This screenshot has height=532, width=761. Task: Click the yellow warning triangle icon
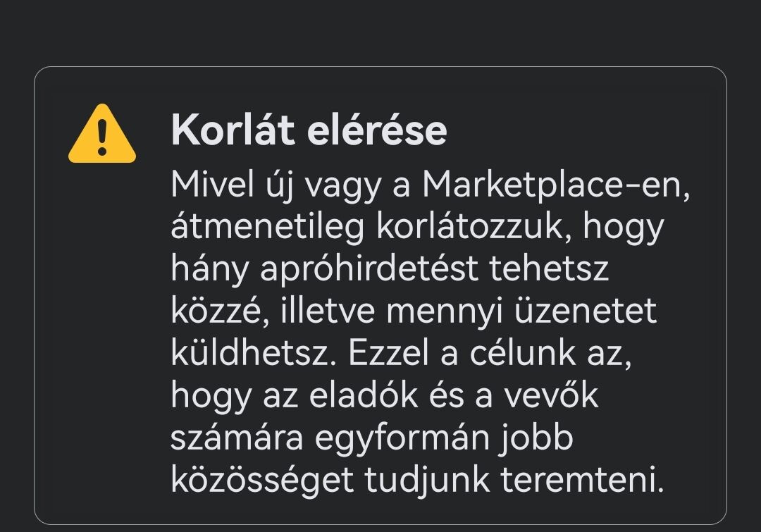point(102,135)
